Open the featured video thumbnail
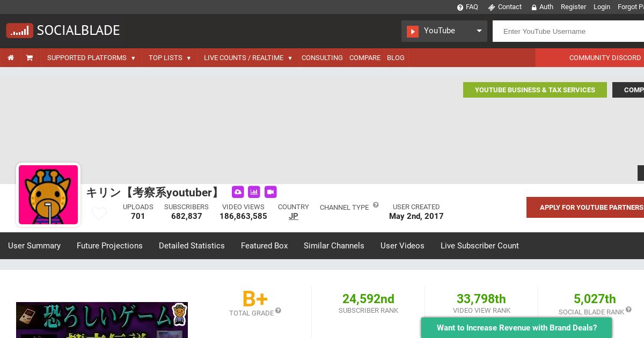644x338 pixels. click(x=102, y=320)
